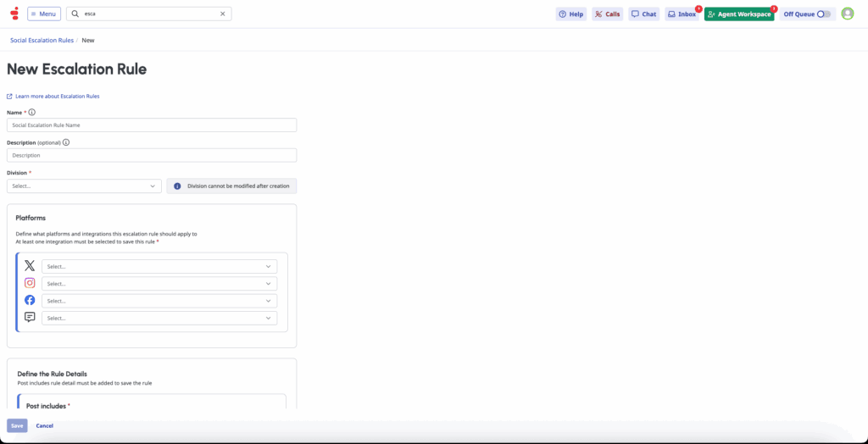Expand the Facebook integration Select dropdown

coord(159,301)
